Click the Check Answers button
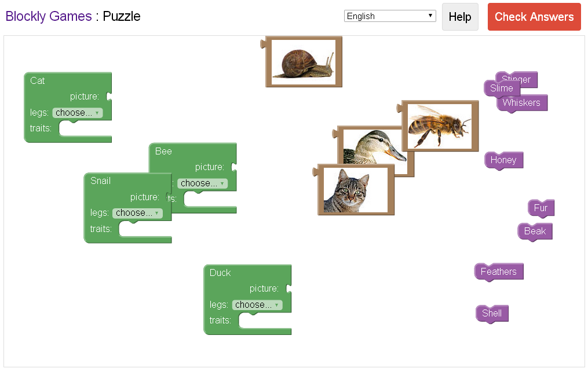 [534, 17]
